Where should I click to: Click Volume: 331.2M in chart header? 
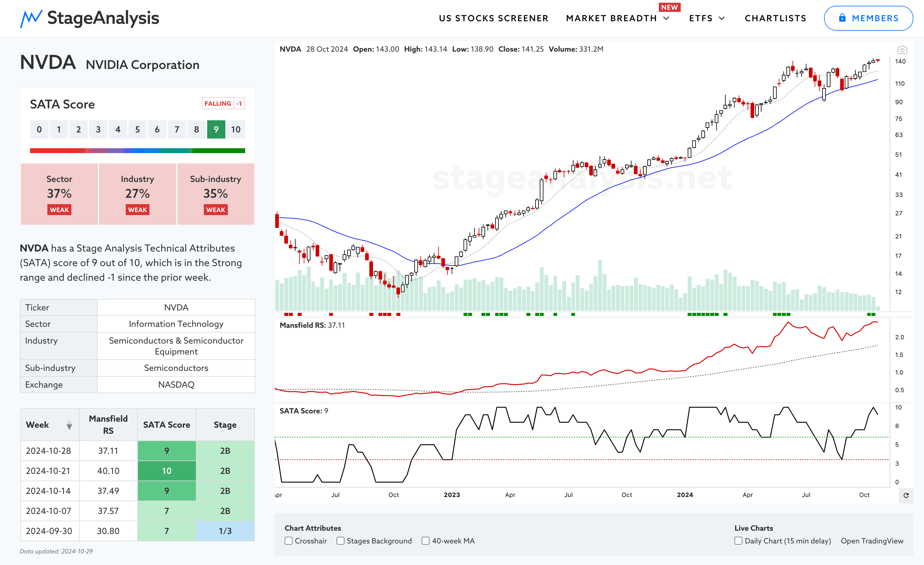tap(576, 49)
